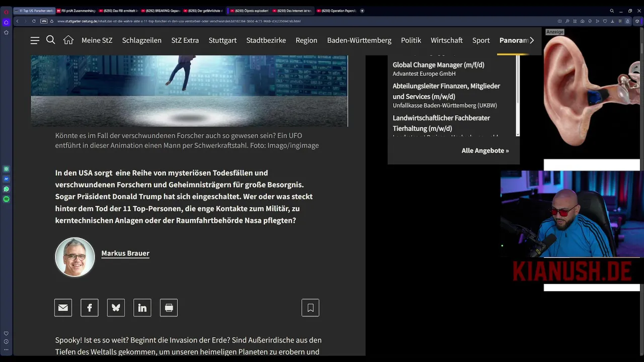Share the article via email icon
This screenshot has height=362, width=644.
tap(63, 308)
